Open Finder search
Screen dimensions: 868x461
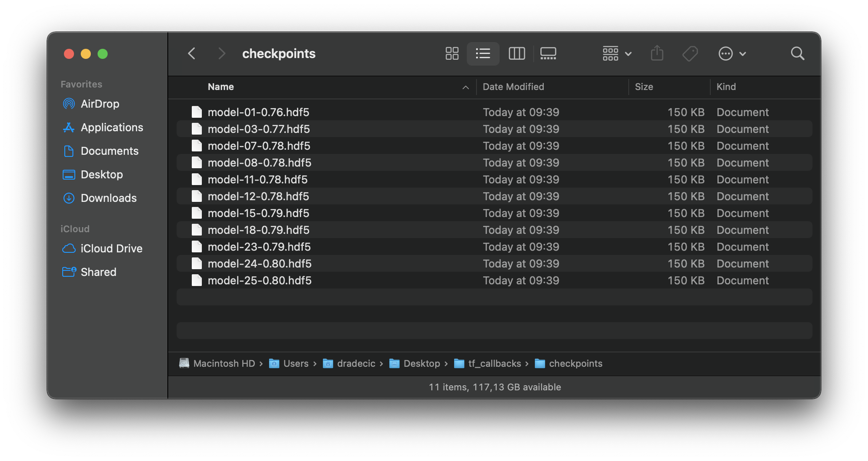point(797,53)
